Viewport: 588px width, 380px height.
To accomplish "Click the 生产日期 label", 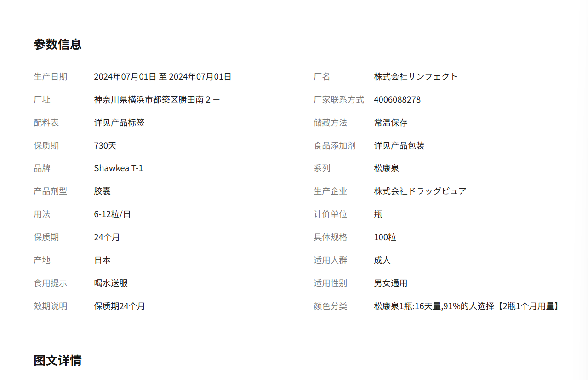I will tap(50, 77).
